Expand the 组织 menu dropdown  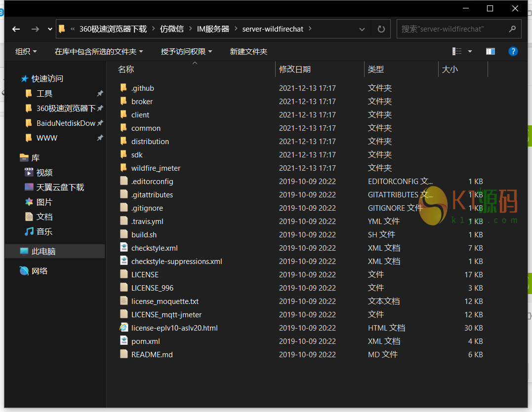[26, 51]
